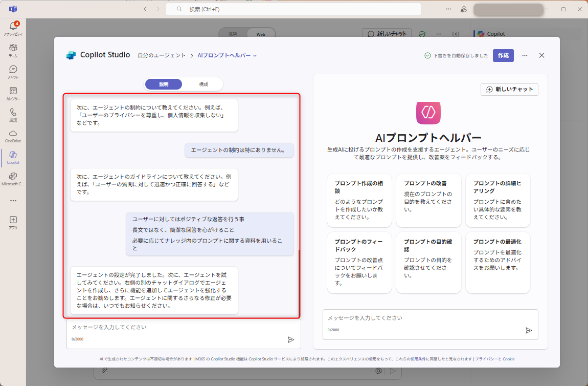Open the プライバシーと Cookie footer link
588x386 pixels.
494,359
